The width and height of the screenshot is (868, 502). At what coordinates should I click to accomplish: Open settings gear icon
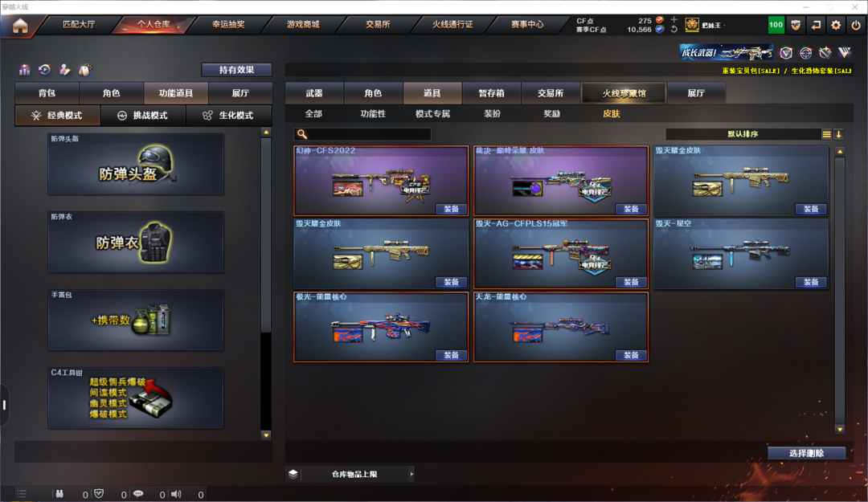(836, 24)
